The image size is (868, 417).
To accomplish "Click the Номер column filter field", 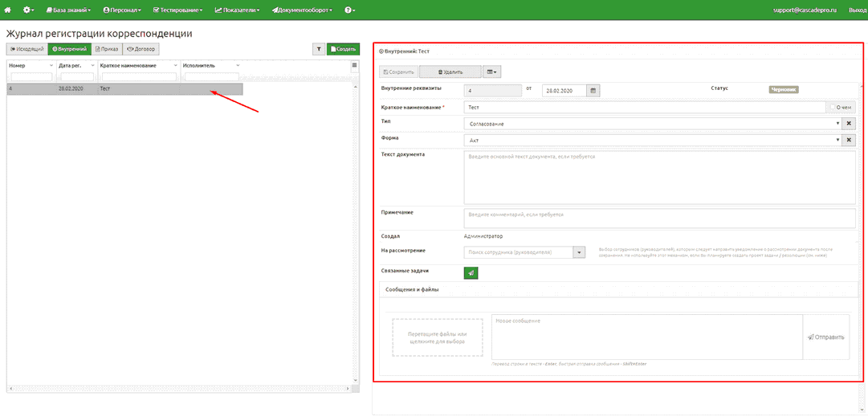I will (31, 77).
